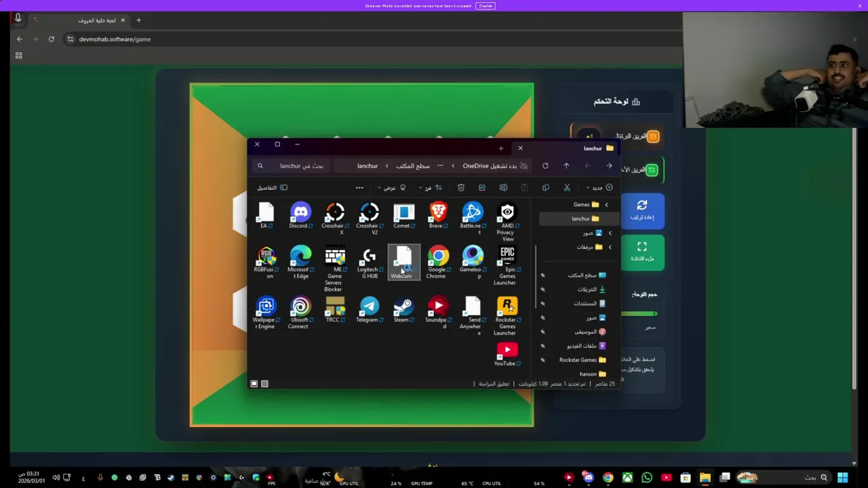The width and height of the screenshot is (868, 488).
Task: Expand the address bar breadcrumb ellipsis
Action: point(440,166)
